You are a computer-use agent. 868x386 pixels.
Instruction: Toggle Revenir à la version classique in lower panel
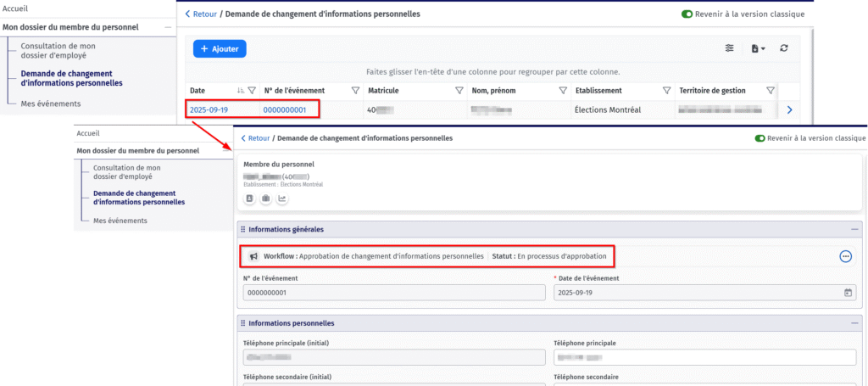click(759, 138)
